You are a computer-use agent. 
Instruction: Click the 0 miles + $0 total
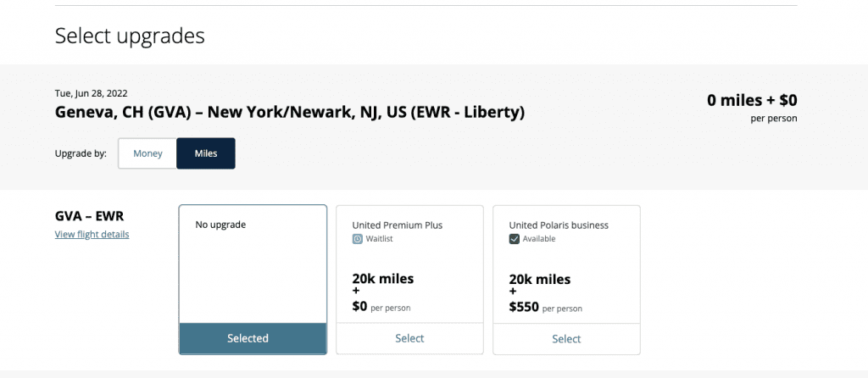click(752, 100)
